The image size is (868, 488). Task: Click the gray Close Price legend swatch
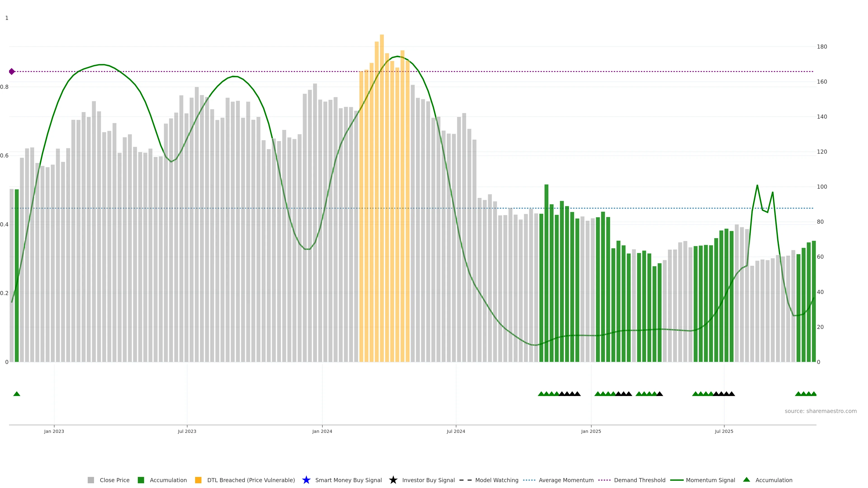pos(91,480)
